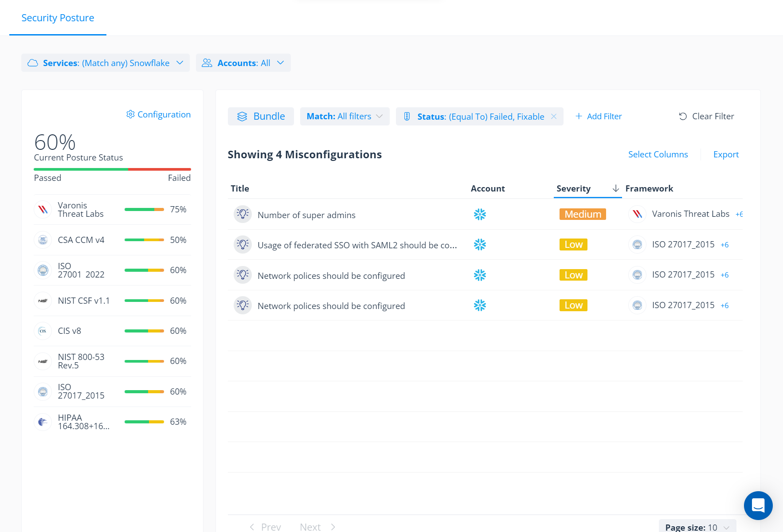Viewport: 783px width, 532px height.
Task: Remove the Status filter with the X
Action: point(554,116)
